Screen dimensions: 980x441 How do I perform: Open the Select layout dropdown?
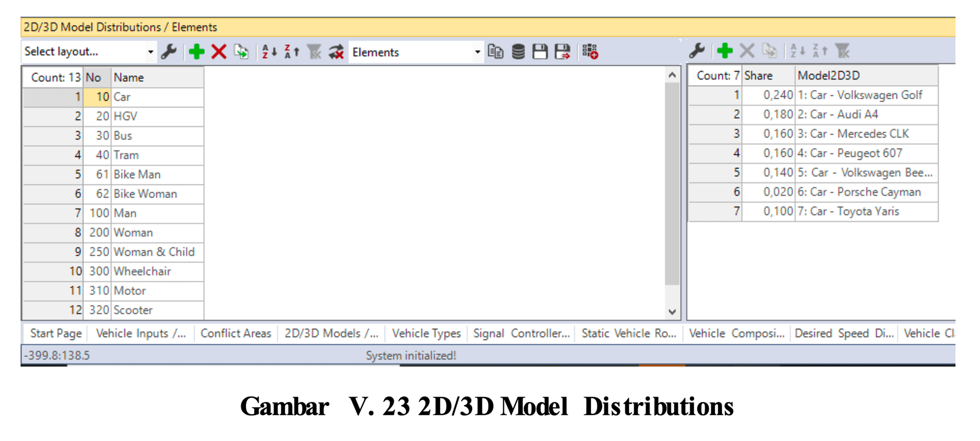(x=89, y=52)
